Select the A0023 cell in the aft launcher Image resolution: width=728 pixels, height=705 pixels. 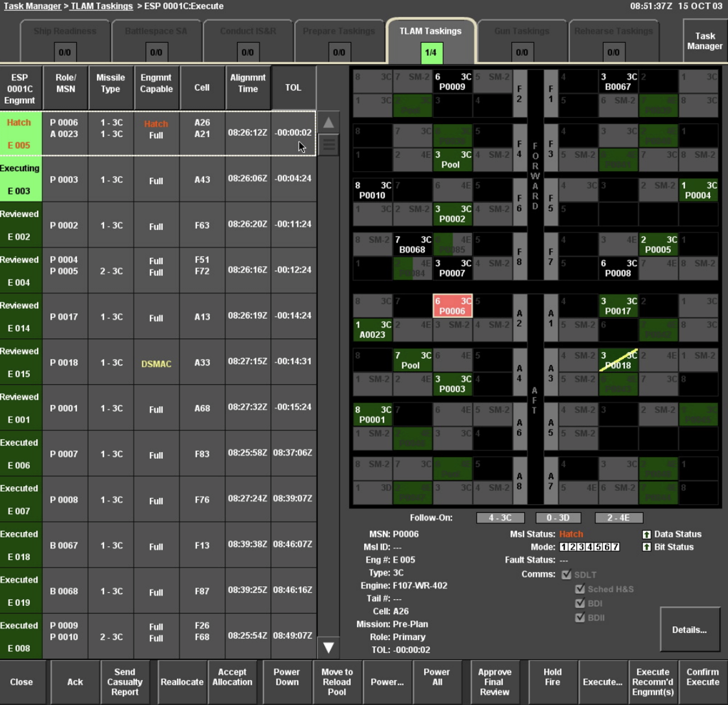[373, 330]
